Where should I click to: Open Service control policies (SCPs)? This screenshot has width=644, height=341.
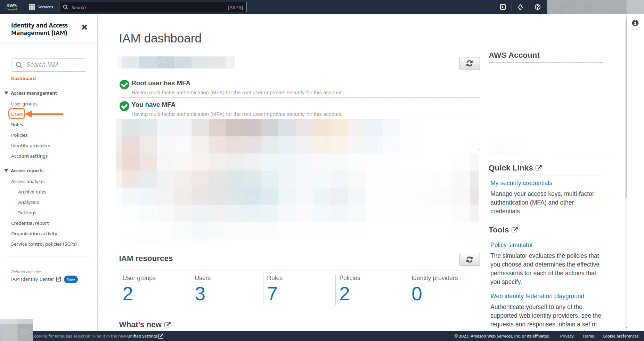coord(44,244)
